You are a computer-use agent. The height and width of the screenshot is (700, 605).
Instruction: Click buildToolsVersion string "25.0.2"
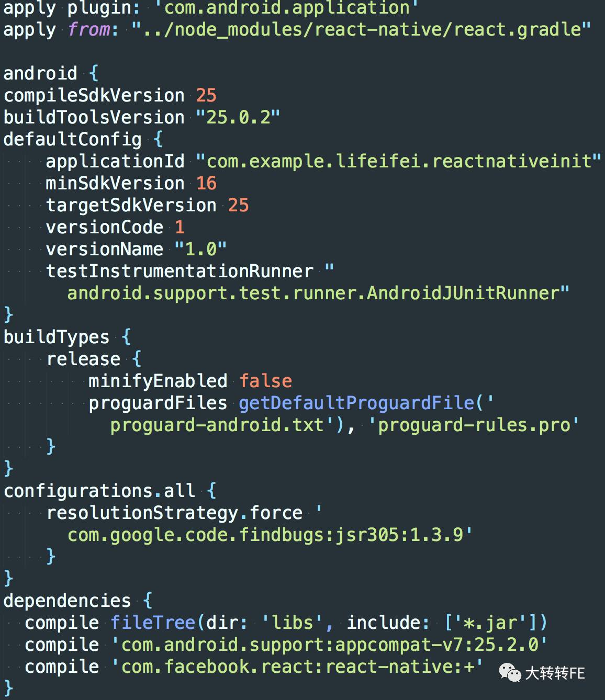(x=238, y=117)
